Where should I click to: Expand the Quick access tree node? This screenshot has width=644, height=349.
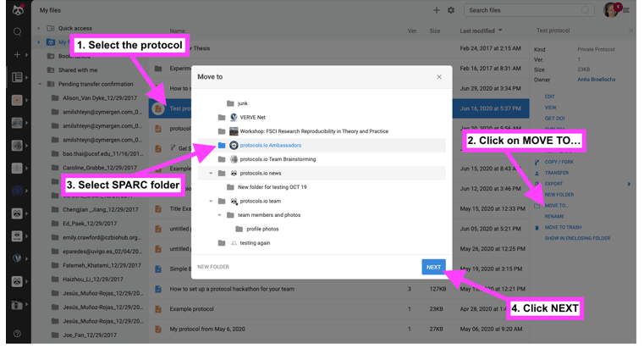[x=39, y=28]
